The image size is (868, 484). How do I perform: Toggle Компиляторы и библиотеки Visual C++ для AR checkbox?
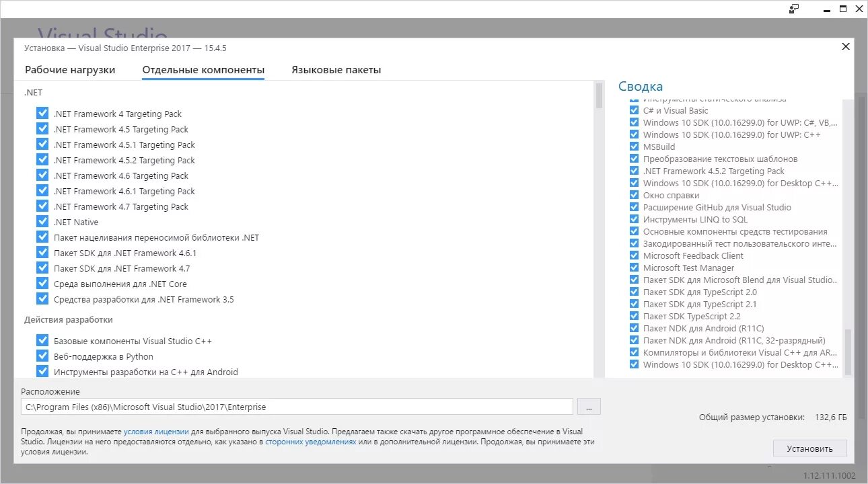coord(634,352)
